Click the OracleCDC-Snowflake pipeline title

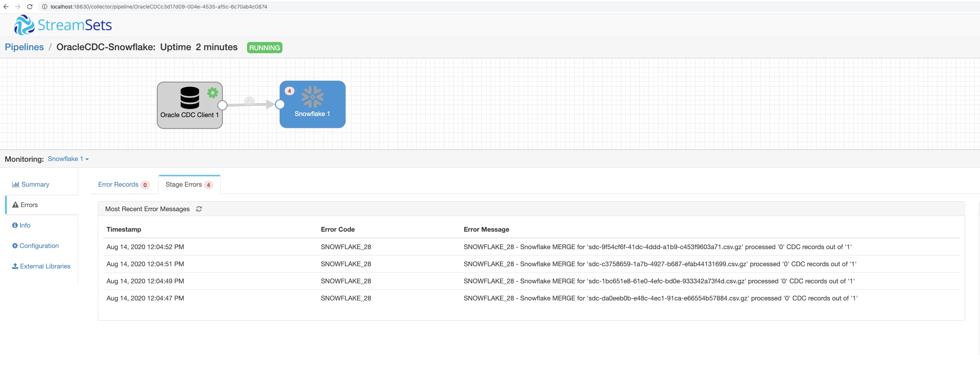106,47
